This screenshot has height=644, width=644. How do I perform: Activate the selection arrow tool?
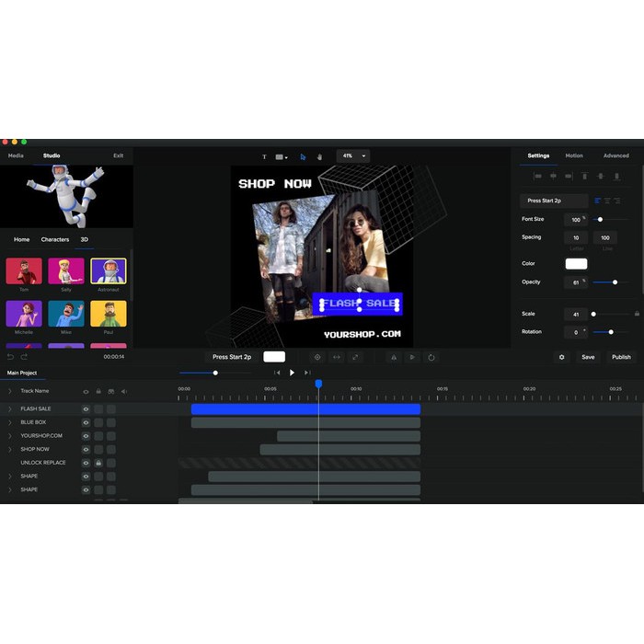click(x=303, y=156)
